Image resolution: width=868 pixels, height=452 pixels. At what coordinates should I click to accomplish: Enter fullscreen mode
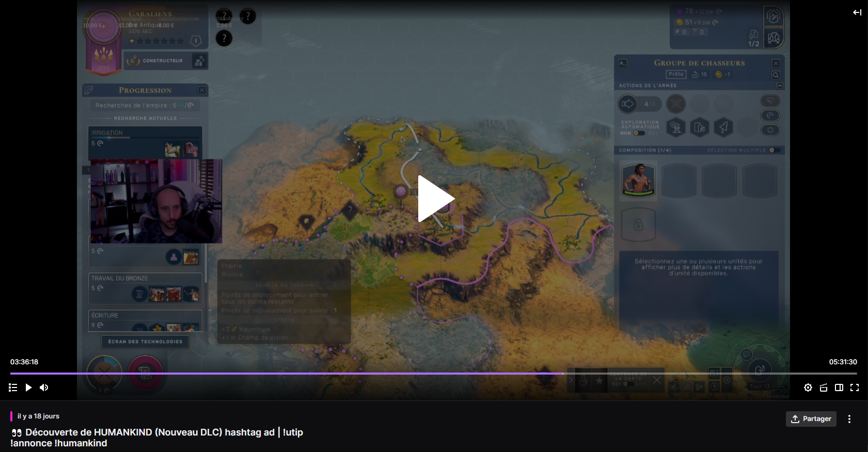(855, 388)
